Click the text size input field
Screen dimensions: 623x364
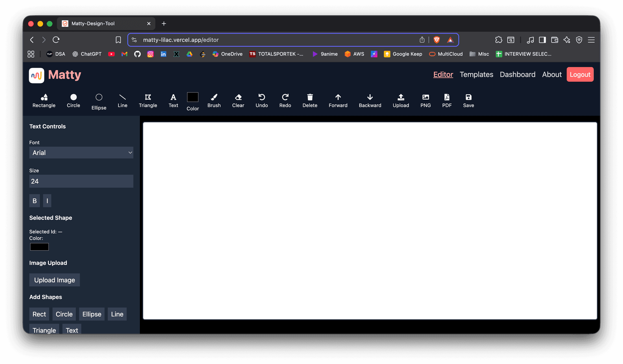tap(81, 181)
